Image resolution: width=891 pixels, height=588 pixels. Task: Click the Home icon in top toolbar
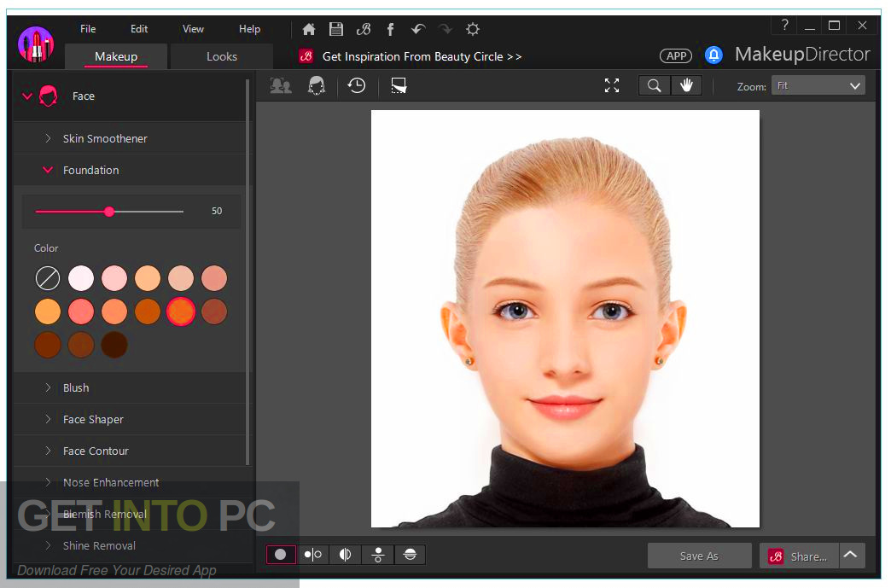coord(309,29)
